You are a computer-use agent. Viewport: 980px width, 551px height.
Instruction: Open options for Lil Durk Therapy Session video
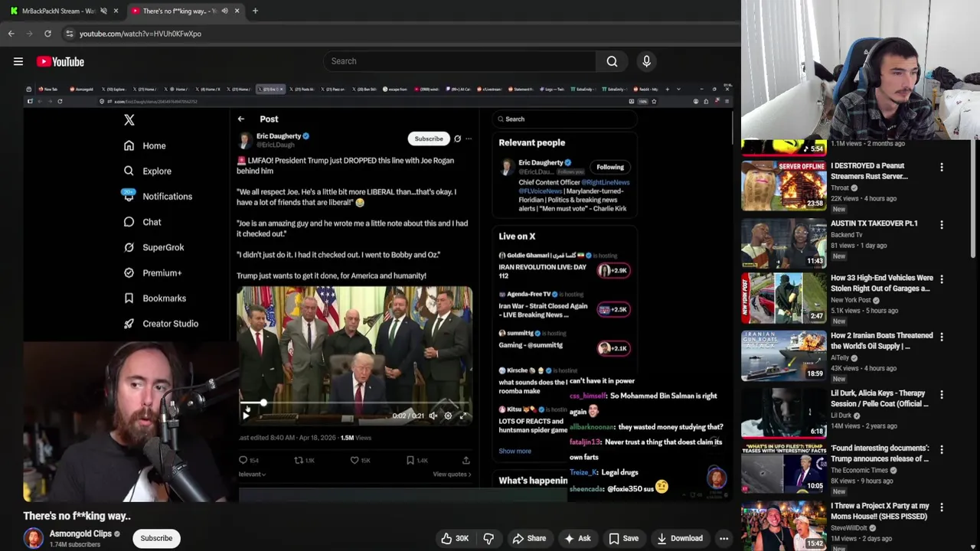pos(942,395)
